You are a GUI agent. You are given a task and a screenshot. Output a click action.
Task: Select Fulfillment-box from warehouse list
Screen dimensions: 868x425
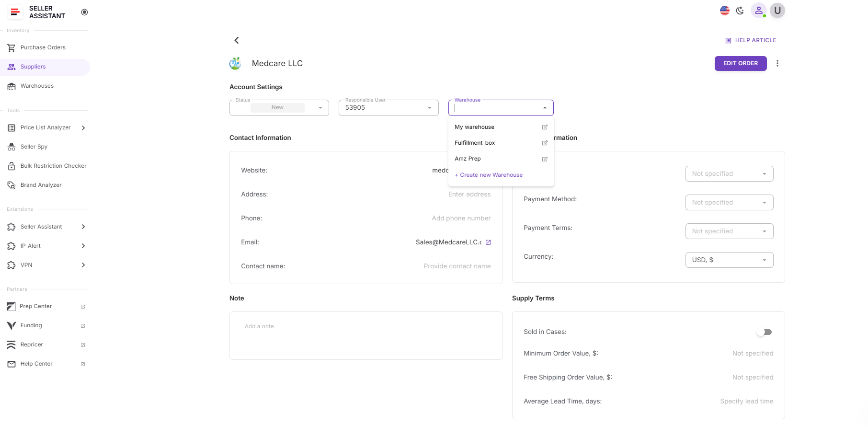475,143
